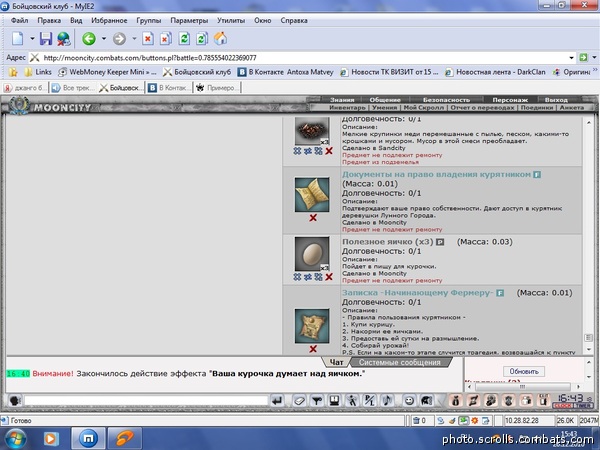Open the Справка menu
Screen dimensions: 600x450
[294, 21]
